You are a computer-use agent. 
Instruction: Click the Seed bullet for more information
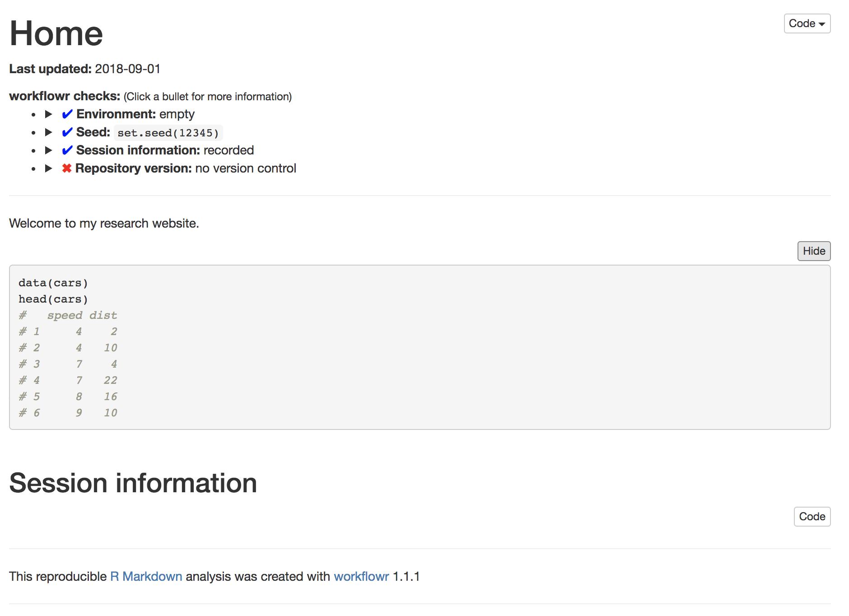(48, 132)
